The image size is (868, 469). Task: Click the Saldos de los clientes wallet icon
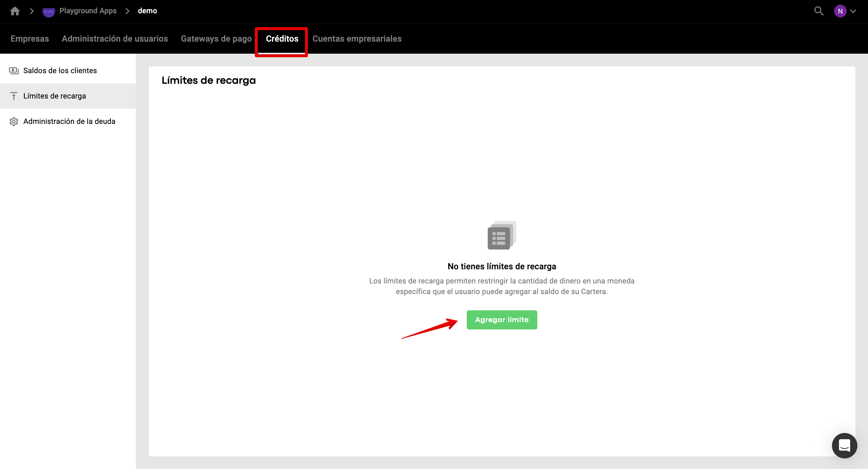[x=14, y=71]
